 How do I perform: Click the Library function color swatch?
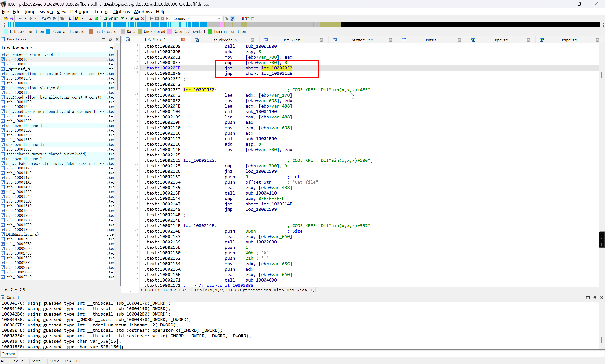(6, 32)
